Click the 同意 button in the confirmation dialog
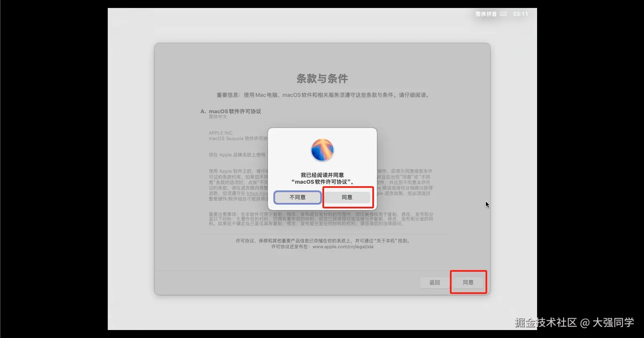 [x=347, y=197]
